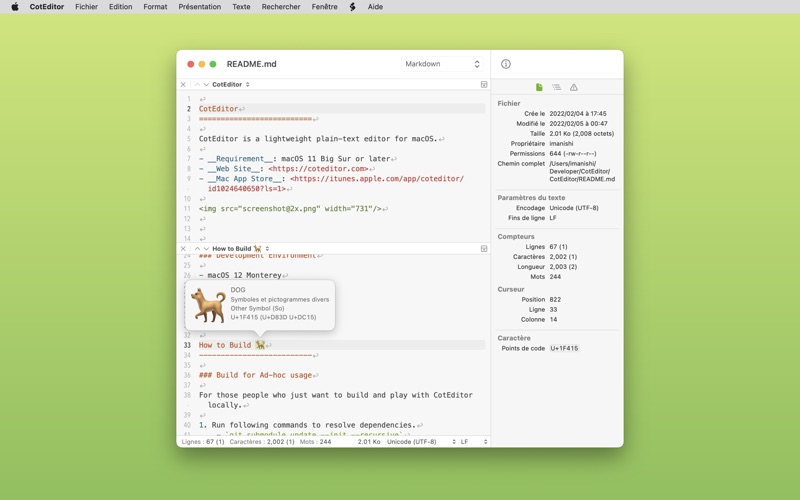Open the CotEditor application menu

(x=46, y=7)
